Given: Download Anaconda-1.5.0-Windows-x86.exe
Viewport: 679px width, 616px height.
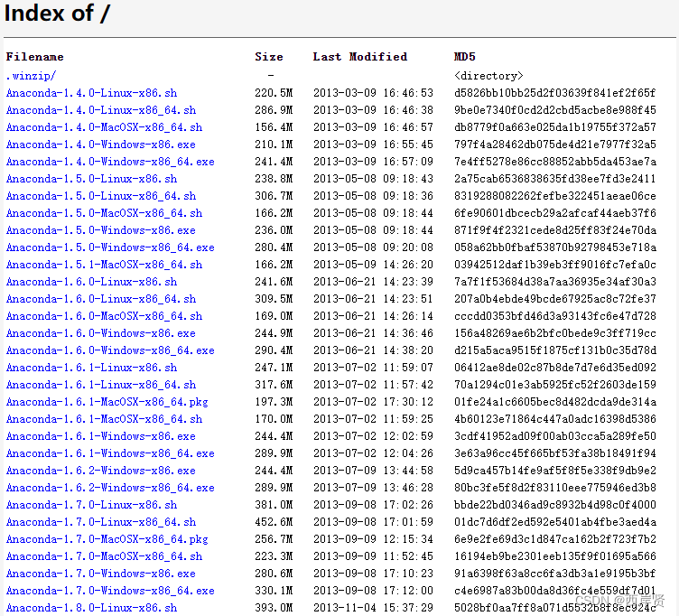Looking at the screenshot, I should (101, 230).
